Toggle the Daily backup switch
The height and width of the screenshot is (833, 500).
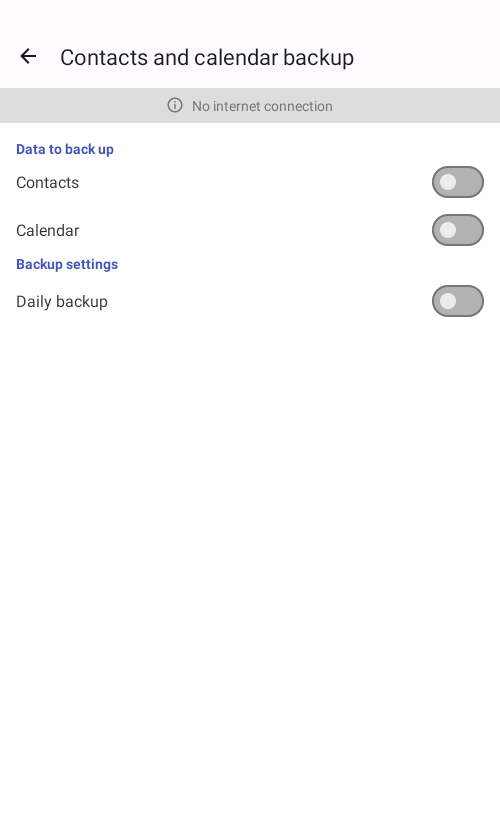(457, 301)
